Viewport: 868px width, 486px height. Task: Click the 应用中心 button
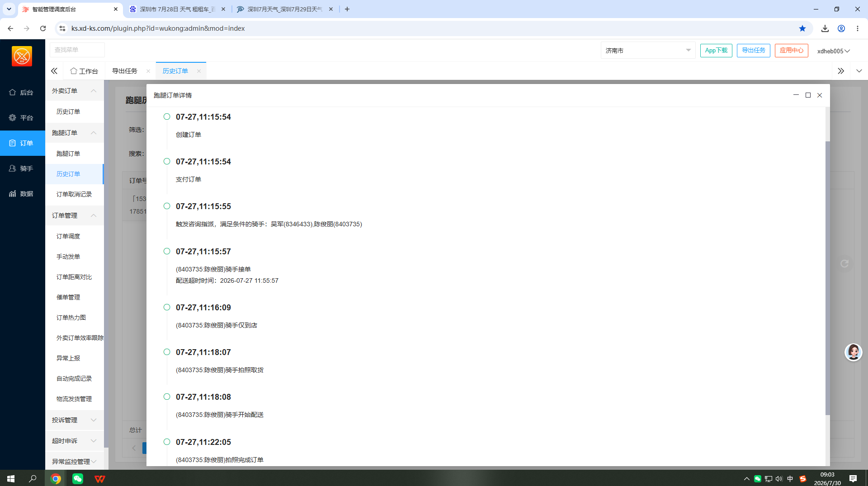point(791,50)
